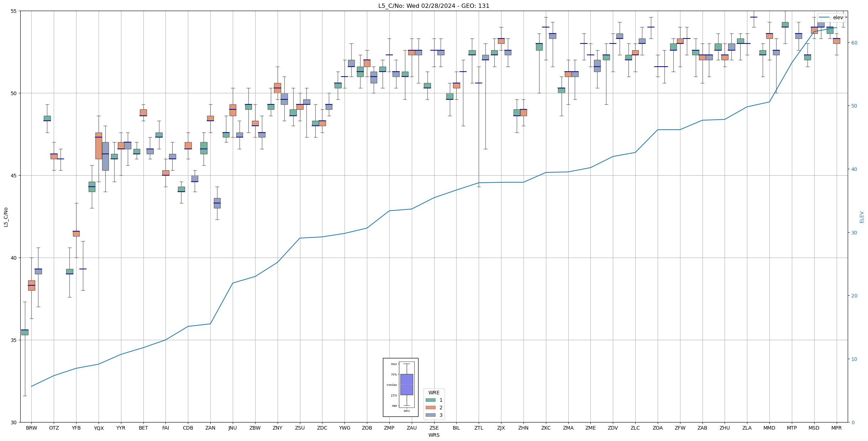The height and width of the screenshot is (441, 868).
Task: Click the ZOA x-axis label
Action: (x=658, y=428)
